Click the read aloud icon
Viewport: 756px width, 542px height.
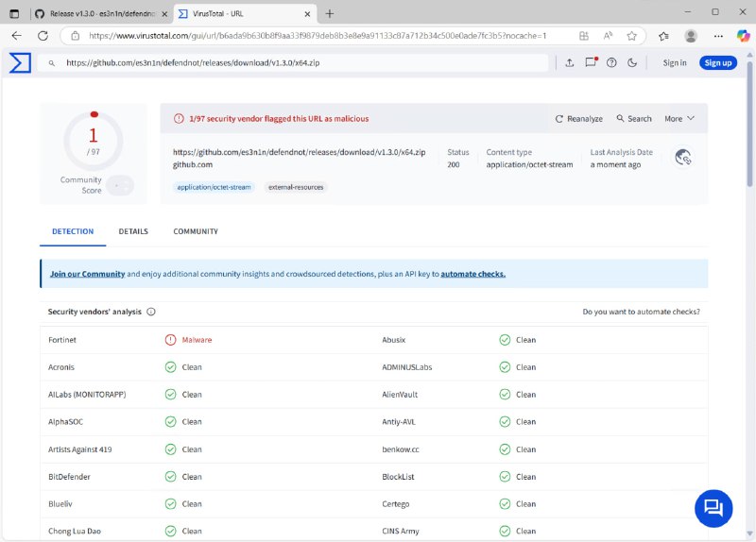(608, 36)
